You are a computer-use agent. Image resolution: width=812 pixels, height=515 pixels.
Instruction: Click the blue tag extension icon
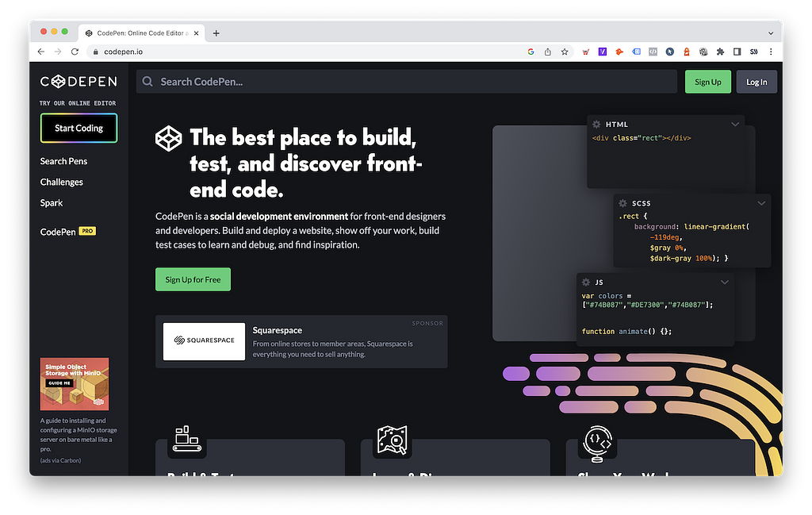click(636, 52)
